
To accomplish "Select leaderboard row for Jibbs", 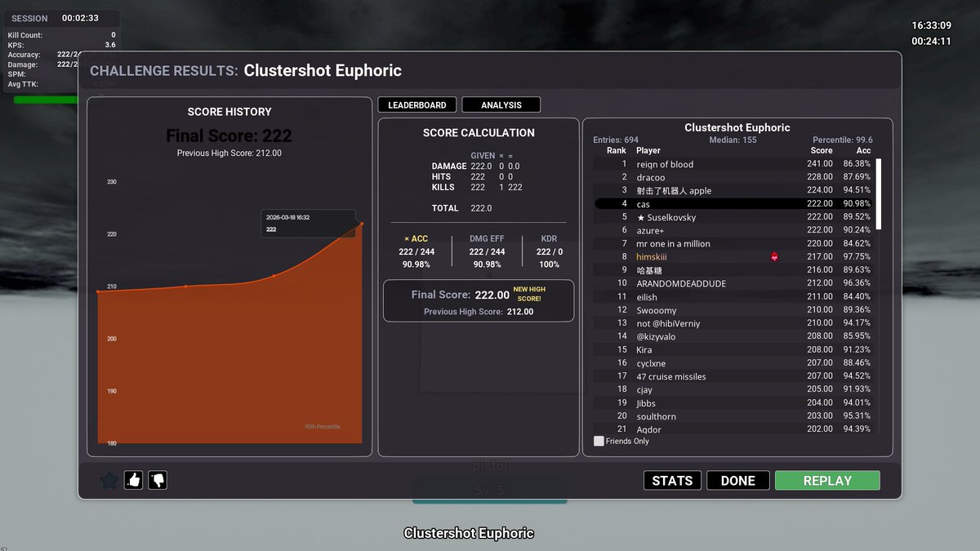I will tap(733, 402).
